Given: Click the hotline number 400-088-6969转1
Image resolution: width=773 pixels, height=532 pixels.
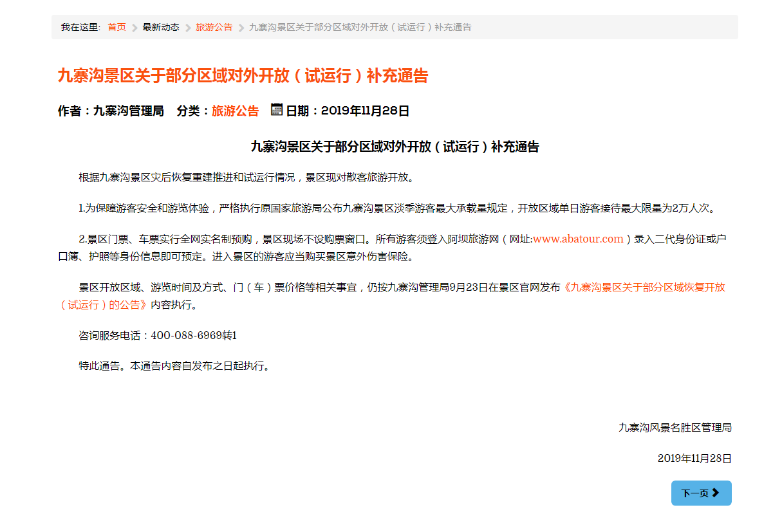Looking at the screenshot, I should pos(194,336).
